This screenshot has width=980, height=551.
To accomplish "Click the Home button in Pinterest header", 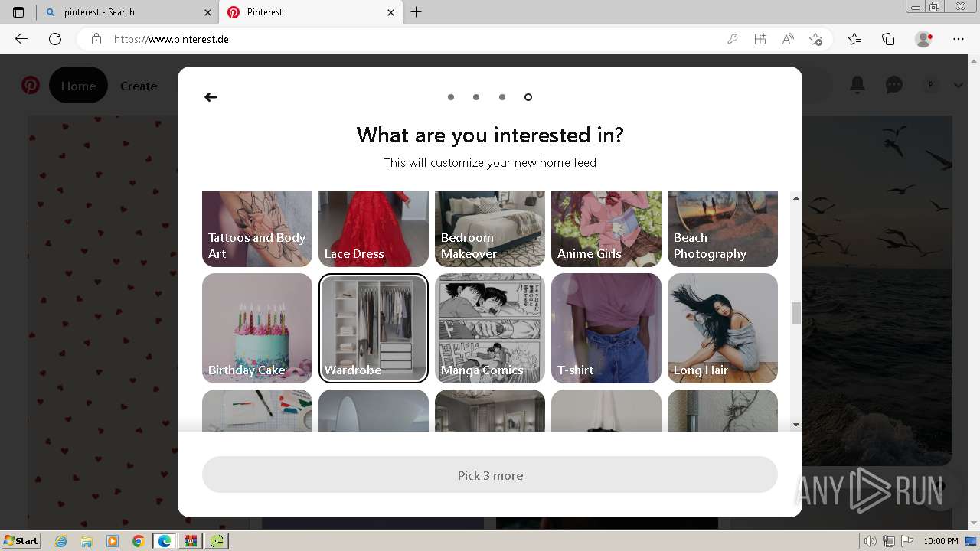I will 78,86.
